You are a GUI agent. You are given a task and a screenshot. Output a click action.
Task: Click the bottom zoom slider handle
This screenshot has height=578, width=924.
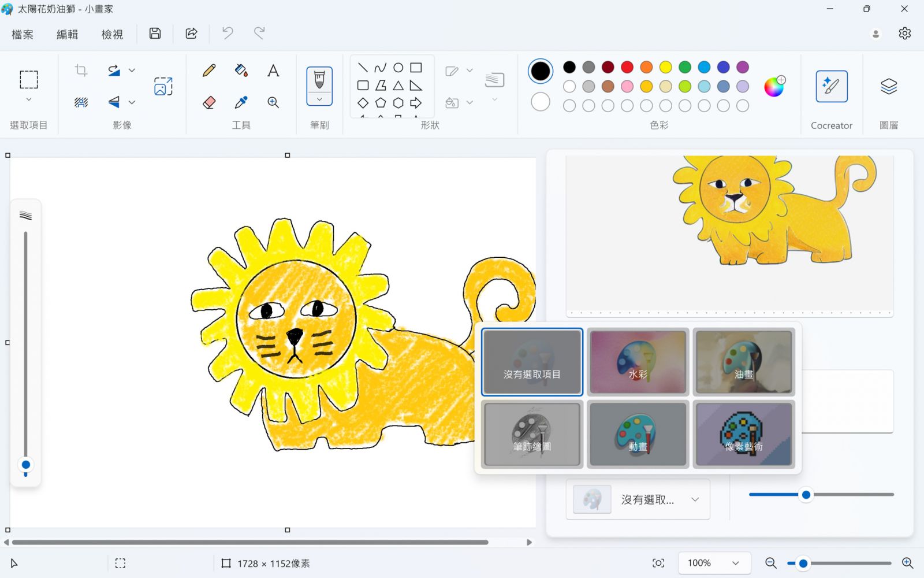click(x=803, y=563)
